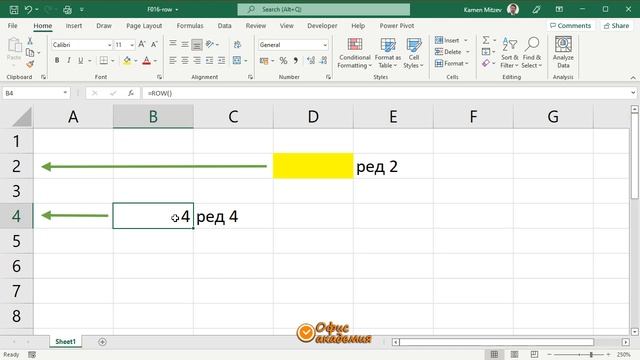Viewport: 640px width, 360px height.
Task: Click the Wrap Text icon
Action: (237, 44)
